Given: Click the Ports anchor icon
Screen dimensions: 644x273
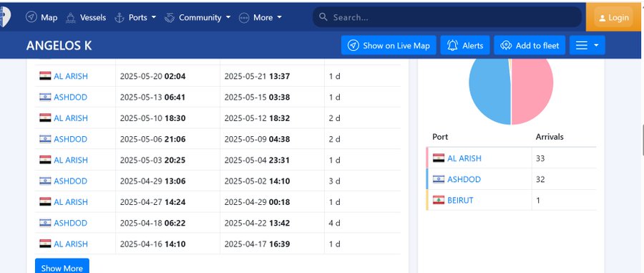Looking at the screenshot, I should tap(119, 18).
